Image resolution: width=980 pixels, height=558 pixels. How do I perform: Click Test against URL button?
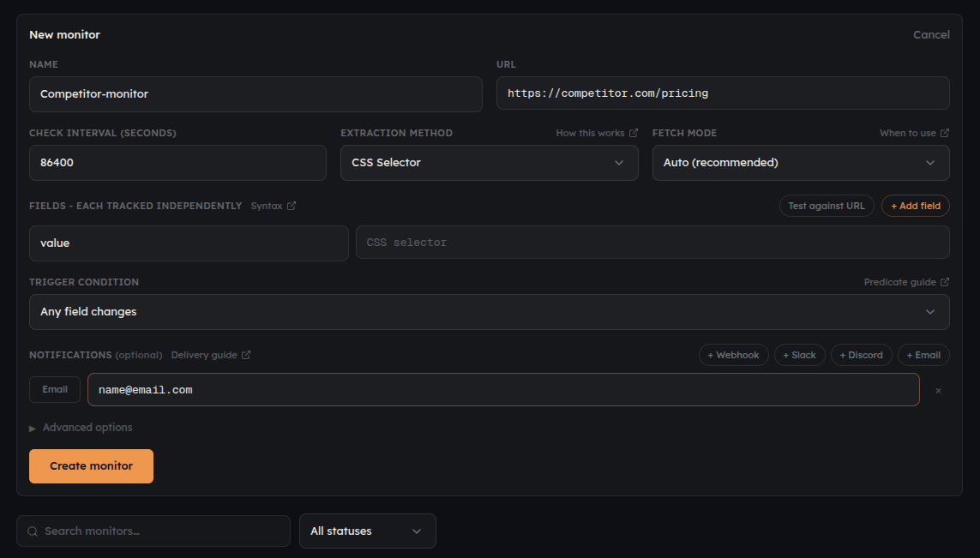coord(827,206)
